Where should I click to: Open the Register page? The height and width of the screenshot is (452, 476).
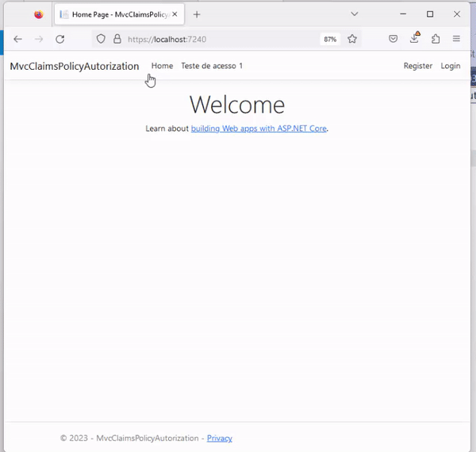point(418,66)
